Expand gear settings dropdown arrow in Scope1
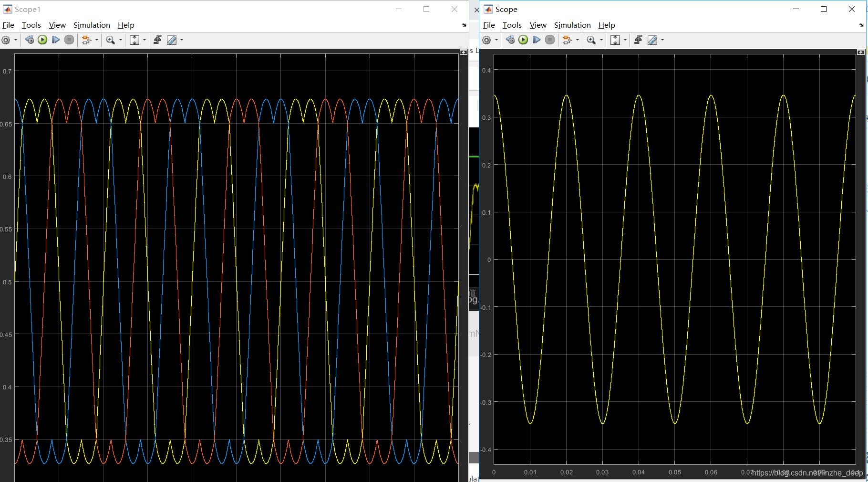Image resolution: width=868 pixels, height=482 pixels. pos(16,40)
